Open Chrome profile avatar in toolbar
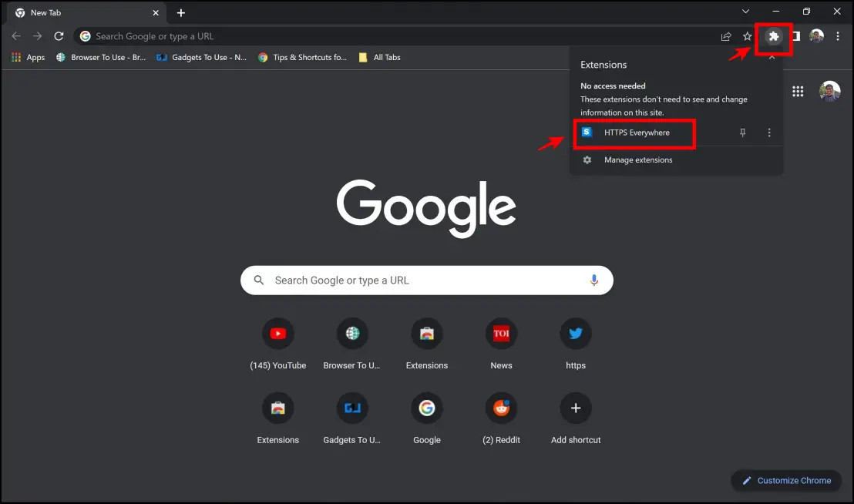This screenshot has width=854, height=504. pyautogui.click(x=816, y=36)
